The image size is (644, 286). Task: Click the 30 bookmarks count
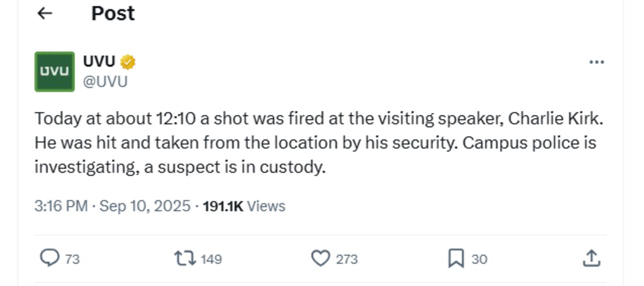pos(479,259)
